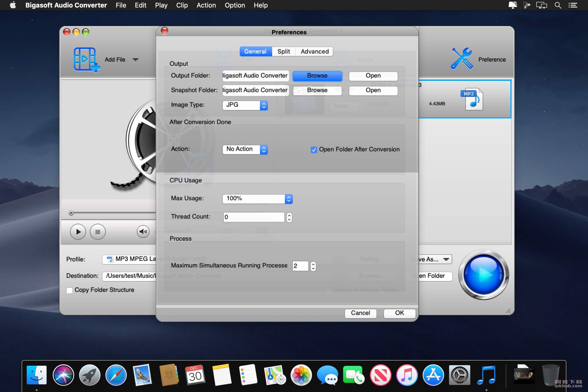Viewport: 588px width, 392px height.
Task: Click the Thread Count input field
Action: click(254, 217)
